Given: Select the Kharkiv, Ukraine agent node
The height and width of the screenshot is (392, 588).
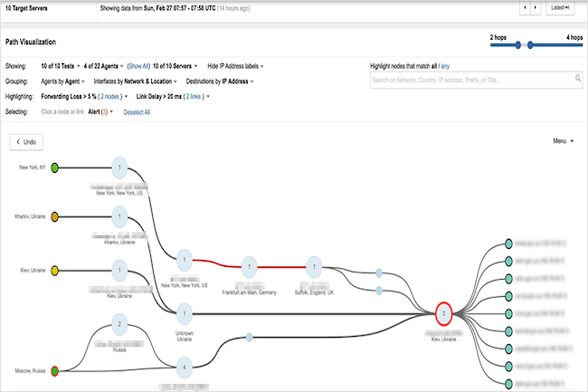Looking at the screenshot, I should pyautogui.click(x=54, y=218).
